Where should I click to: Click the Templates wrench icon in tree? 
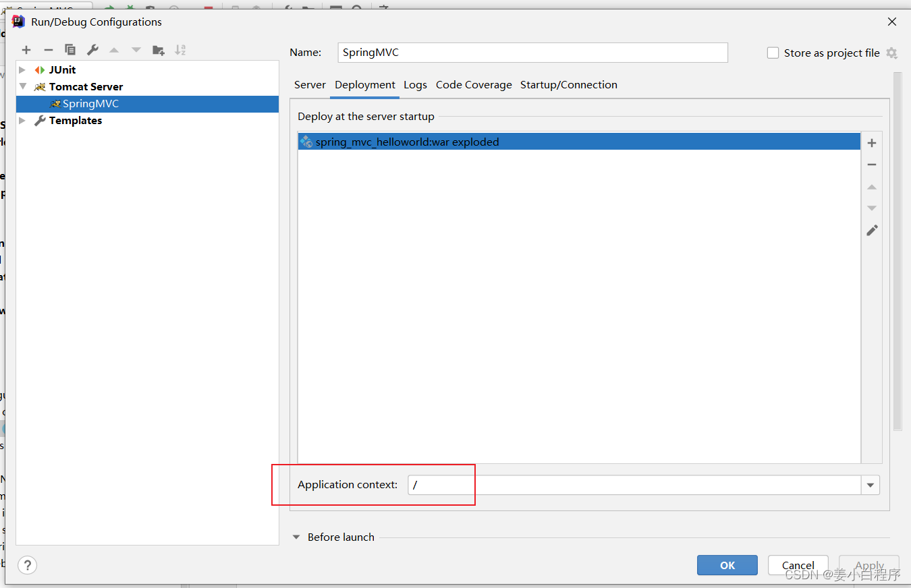click(40, 121)
